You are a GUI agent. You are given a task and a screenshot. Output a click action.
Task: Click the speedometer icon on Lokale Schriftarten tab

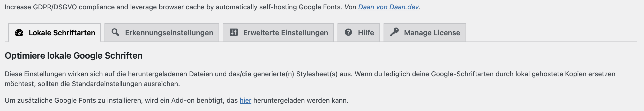(19, 32)
